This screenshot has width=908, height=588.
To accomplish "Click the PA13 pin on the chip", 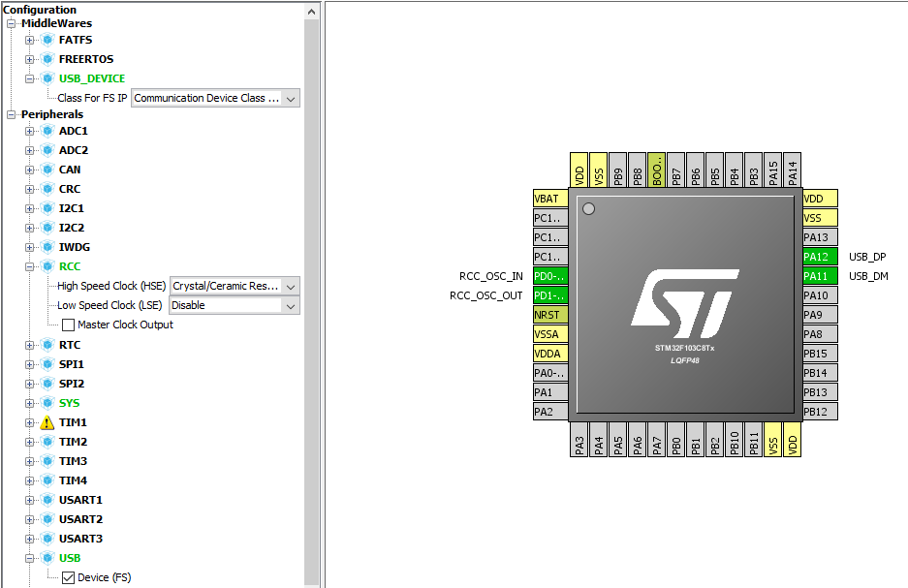I will pyautogui.click(x=820, y=237).
